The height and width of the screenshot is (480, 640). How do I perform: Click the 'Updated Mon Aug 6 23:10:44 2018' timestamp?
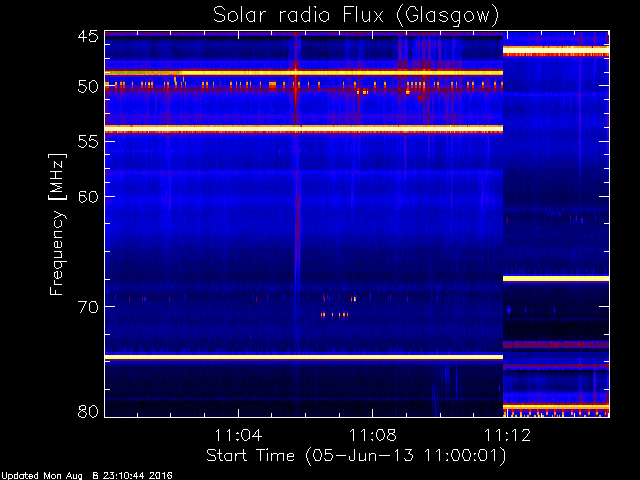87,476
